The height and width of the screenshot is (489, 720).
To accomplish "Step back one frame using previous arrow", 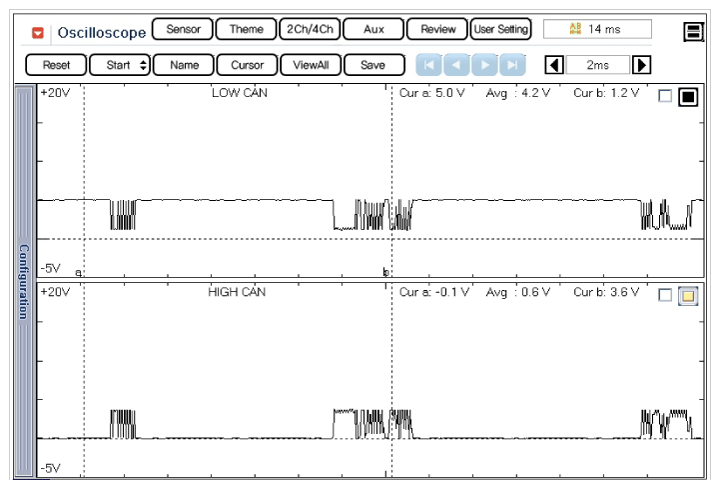I will [456, 65].
